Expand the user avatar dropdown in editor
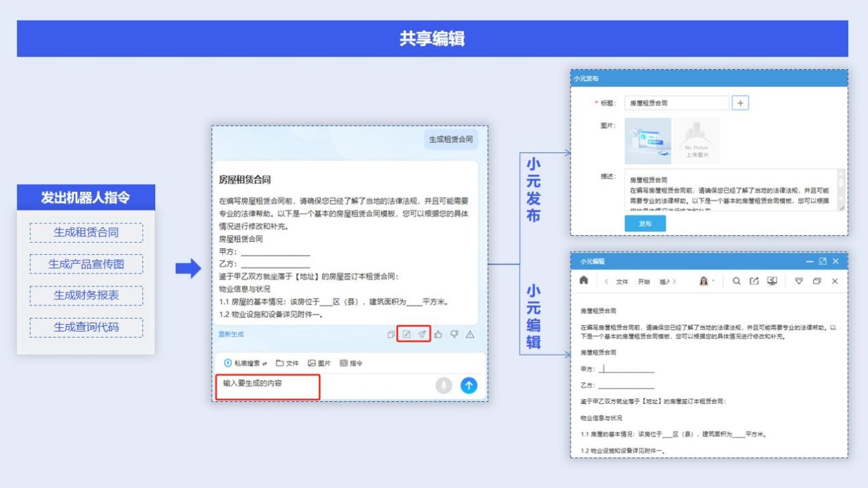The width and height of the screenshot is (868, 488). point(707,281)
